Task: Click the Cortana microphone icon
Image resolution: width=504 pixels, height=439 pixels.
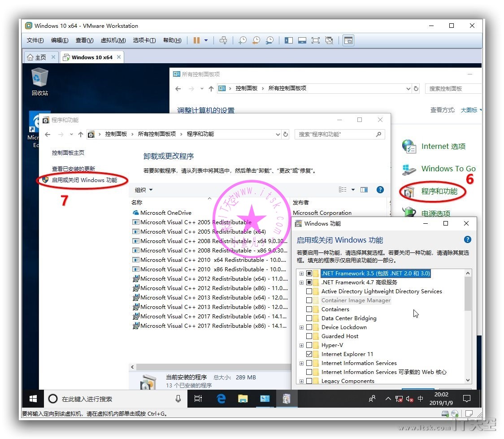Action: [178, 399]
